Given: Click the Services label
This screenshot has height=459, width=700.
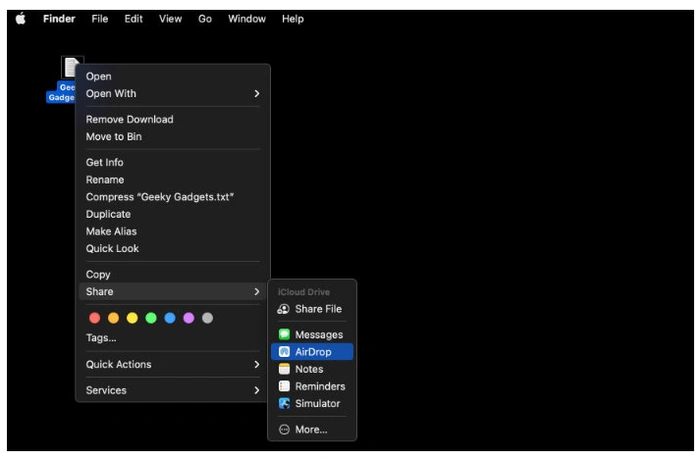Looking at the screenshot, I should [x=106, y=390].
